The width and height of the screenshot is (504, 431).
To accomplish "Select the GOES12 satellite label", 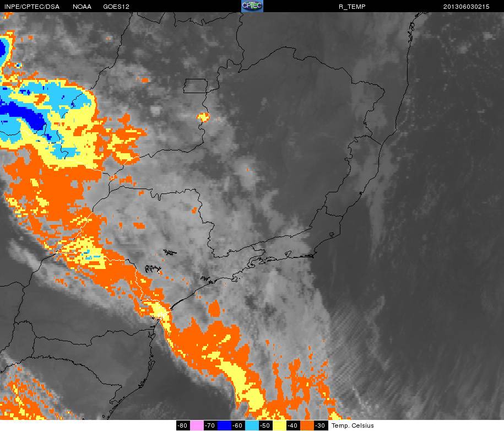I will [116, 7].
